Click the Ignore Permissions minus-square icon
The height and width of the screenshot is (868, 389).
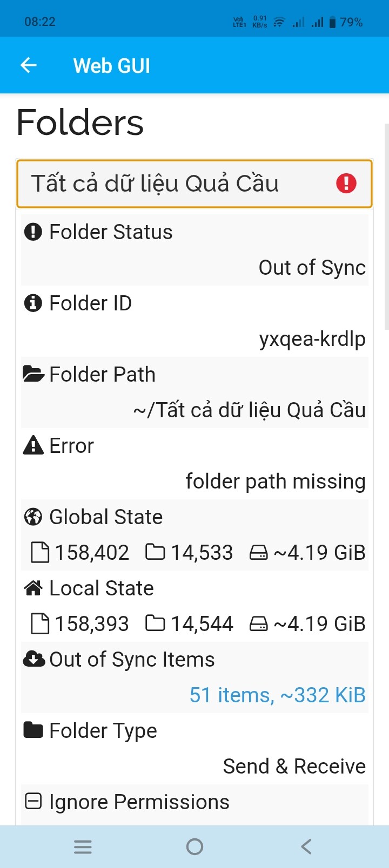point(33,802)
